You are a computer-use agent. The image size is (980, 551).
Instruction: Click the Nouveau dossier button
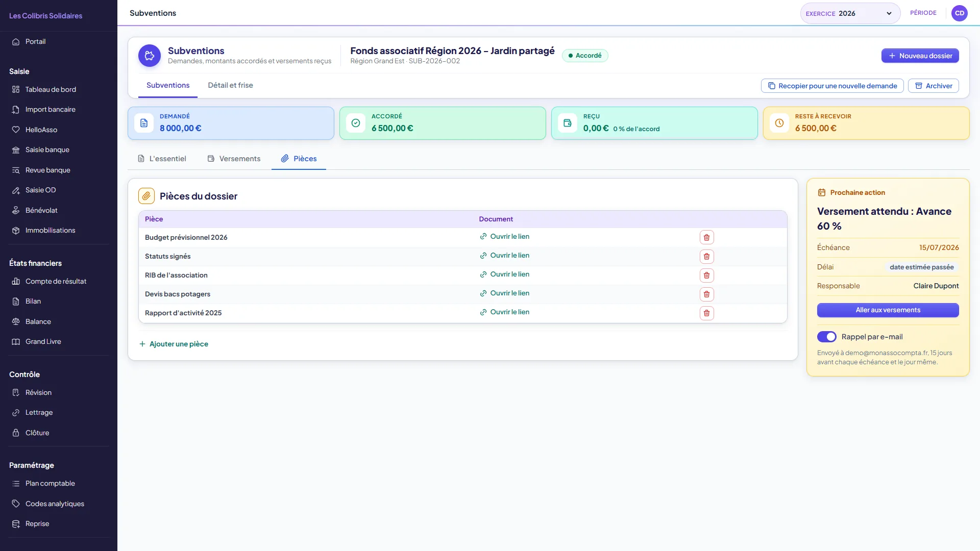(x=920, y=56)
